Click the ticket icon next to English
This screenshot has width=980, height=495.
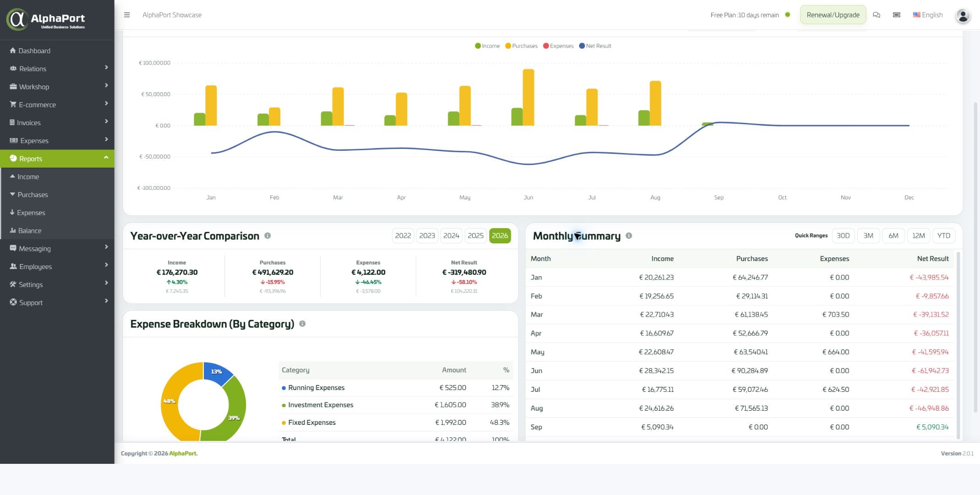(x=897, y=15)
